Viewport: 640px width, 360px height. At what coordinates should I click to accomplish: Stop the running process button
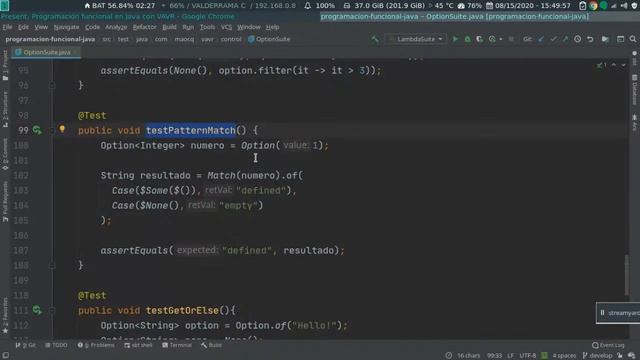pos(511,39)
